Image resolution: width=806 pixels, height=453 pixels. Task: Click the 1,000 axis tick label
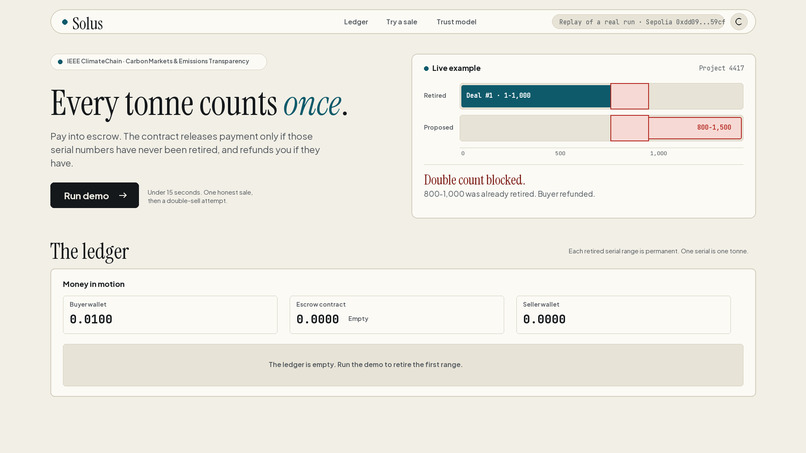pos(658,153)
